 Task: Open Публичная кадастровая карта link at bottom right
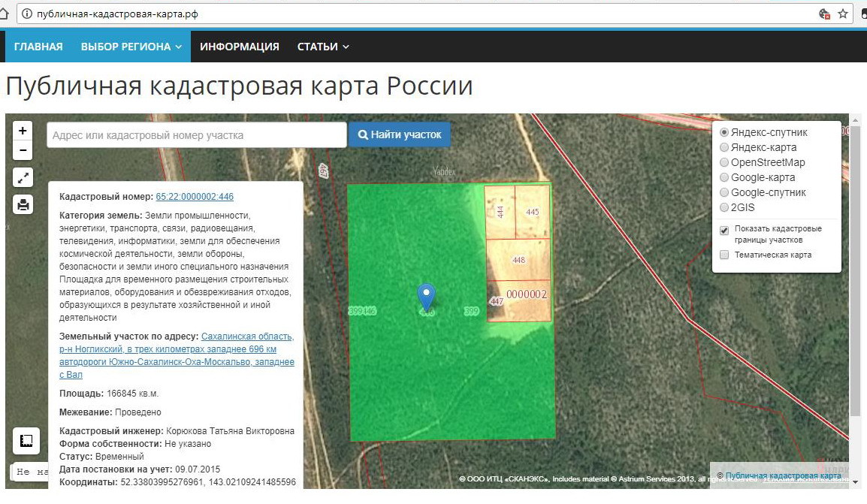pyautogui.click(x=783, y=475)
